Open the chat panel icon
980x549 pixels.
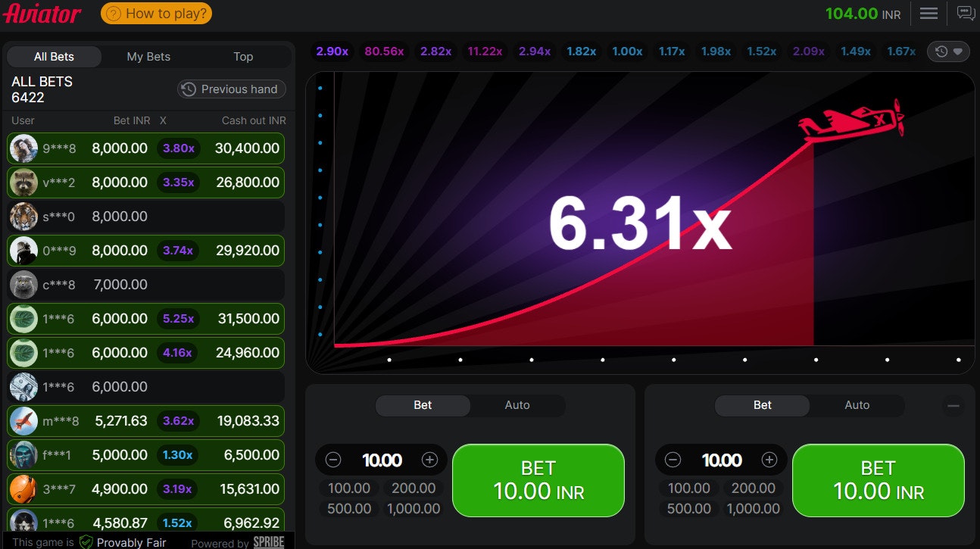pyautogui.click(x=965, y=14)
